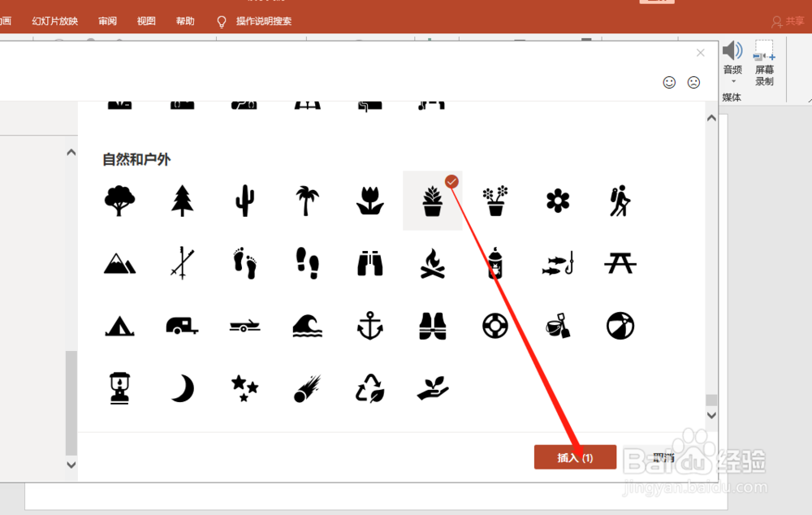
Task: Choose the ocean wave icon
Action: tap(307, 326)
